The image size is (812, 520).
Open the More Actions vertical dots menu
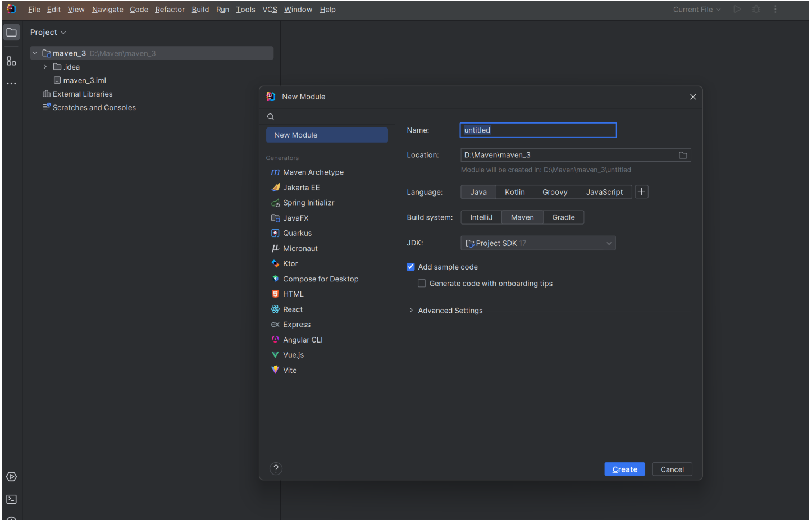point(775,10)
